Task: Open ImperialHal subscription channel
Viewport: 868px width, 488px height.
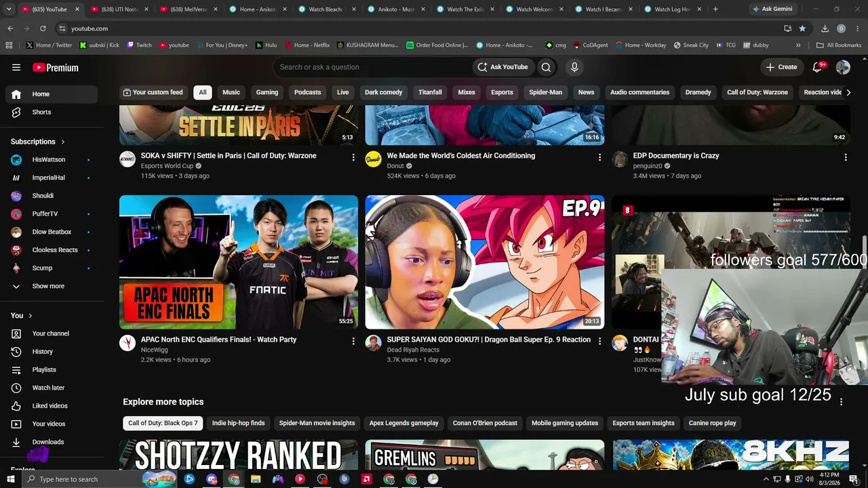Action: pos(52,178)
